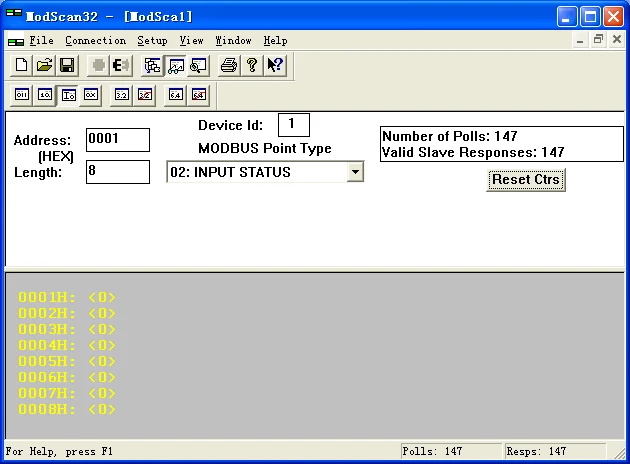Choose 32-bit floating point format icon (3.2)
The height and width of the screenshot is (464, 630).
pyautogui.click(x=121, y=95)
